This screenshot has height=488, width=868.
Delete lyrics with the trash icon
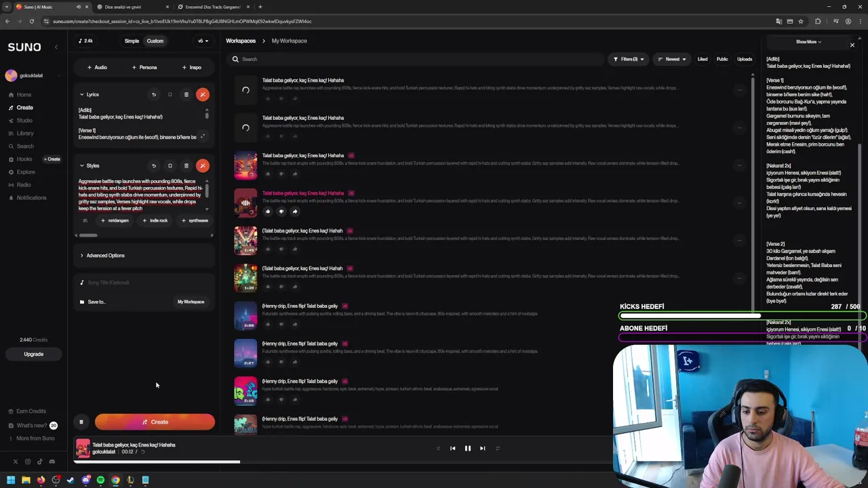point(186,95)
